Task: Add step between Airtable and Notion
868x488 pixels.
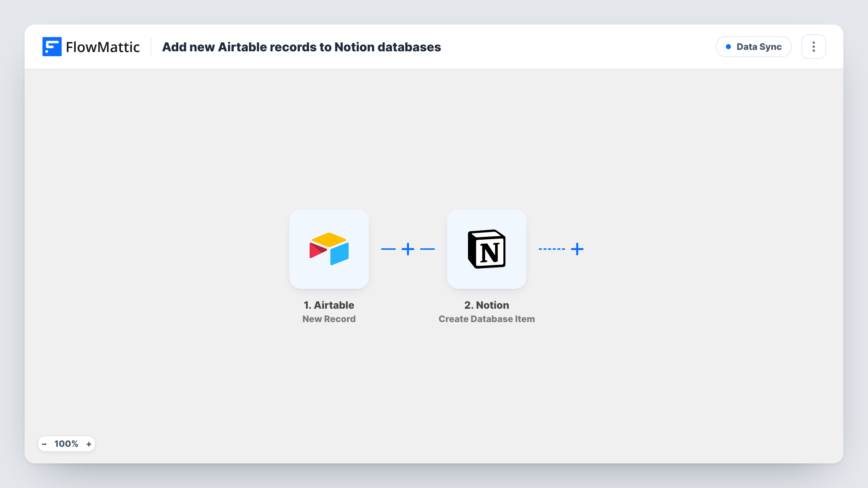Action: [408, 249]
